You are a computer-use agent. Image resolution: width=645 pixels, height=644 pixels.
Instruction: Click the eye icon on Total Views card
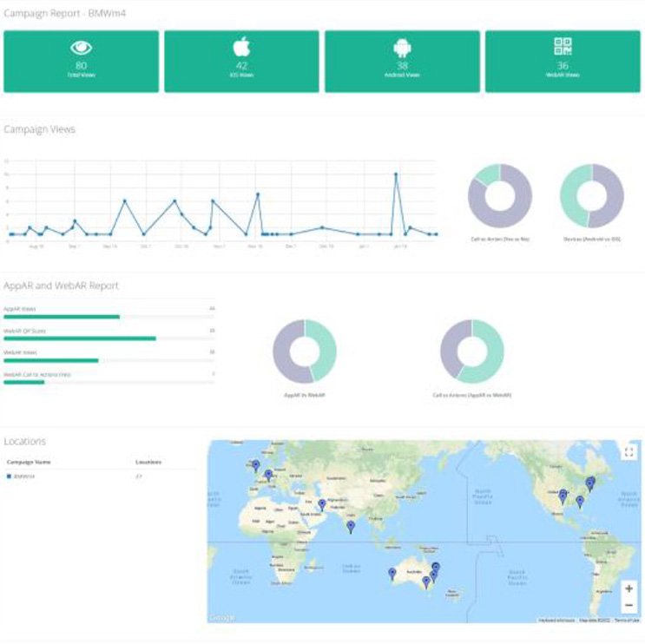coord(82,48)
